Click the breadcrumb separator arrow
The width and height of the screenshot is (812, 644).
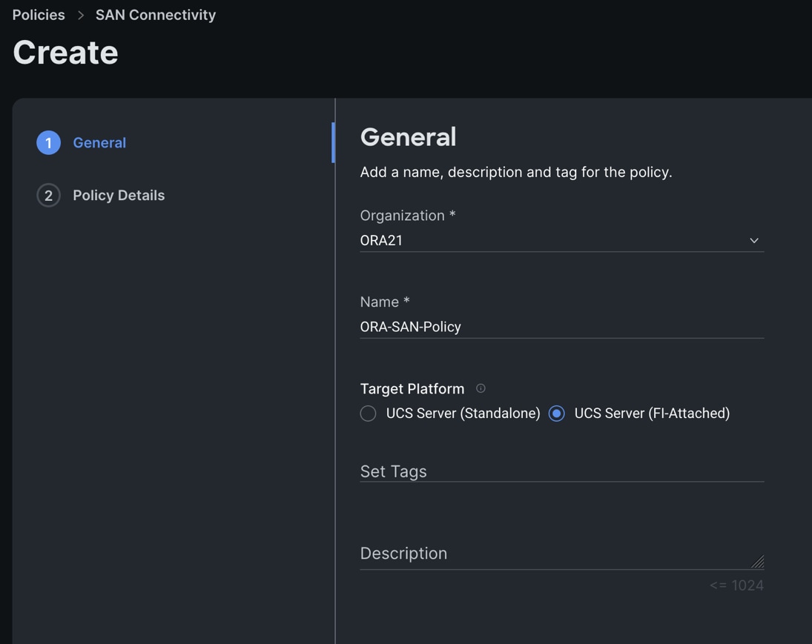pos(81,16)
